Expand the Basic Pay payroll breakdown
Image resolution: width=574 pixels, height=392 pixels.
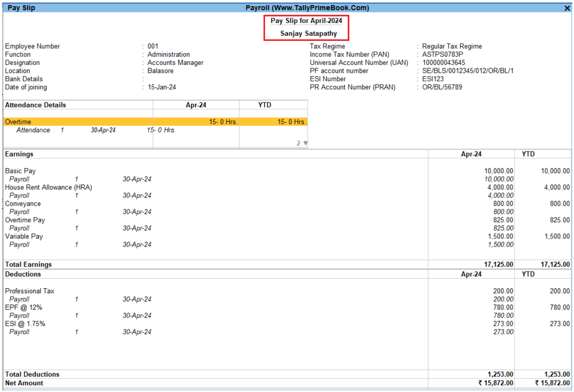point(20,170)
